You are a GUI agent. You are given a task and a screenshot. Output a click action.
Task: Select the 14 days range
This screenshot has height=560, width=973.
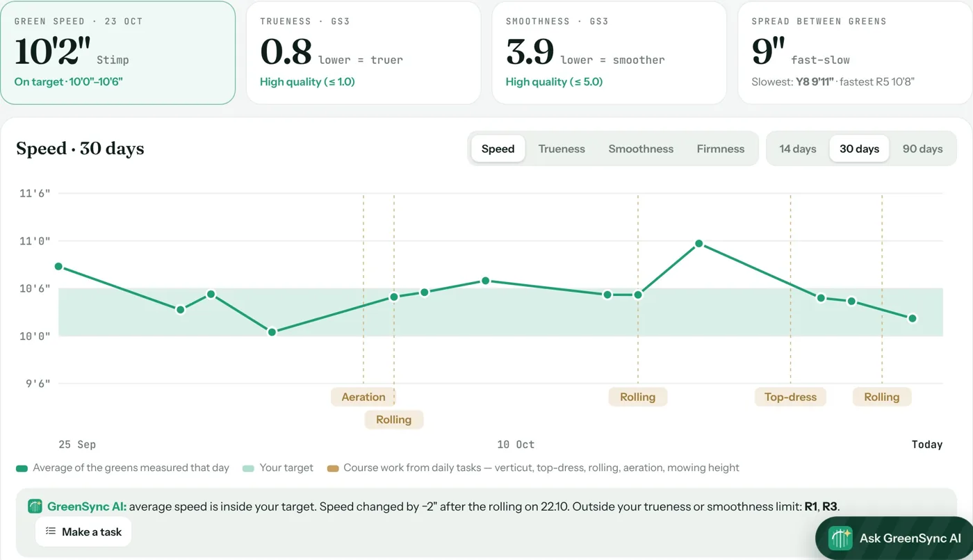(x=798, y=149)
